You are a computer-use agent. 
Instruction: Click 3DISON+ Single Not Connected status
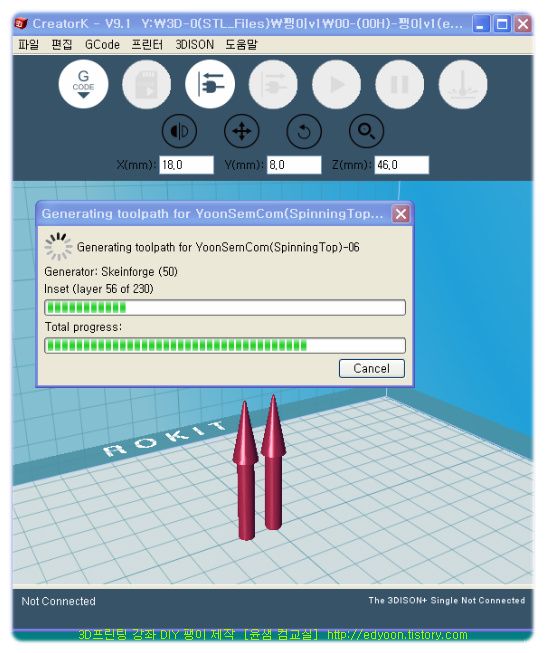click(x=446, y=600)
